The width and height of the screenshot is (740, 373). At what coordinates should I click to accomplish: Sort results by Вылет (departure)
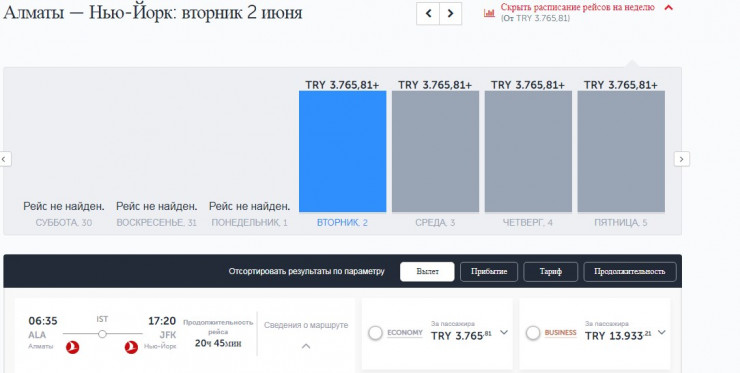(x=427, y=272)
